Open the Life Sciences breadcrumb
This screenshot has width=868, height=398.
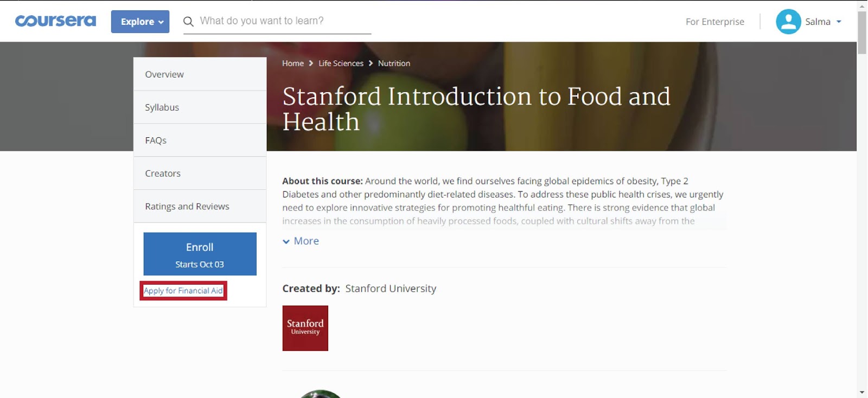point(341,63)
